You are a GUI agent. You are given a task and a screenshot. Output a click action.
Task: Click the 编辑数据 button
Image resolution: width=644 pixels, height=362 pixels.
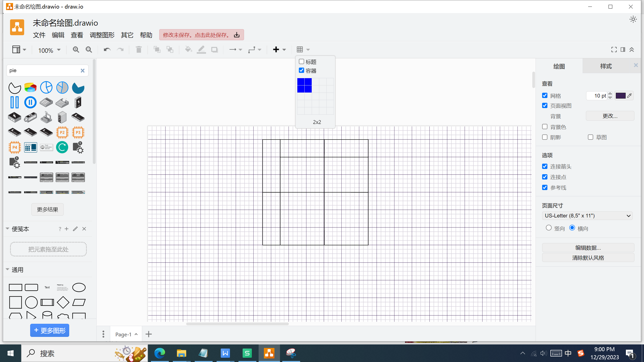click(588, 248)
